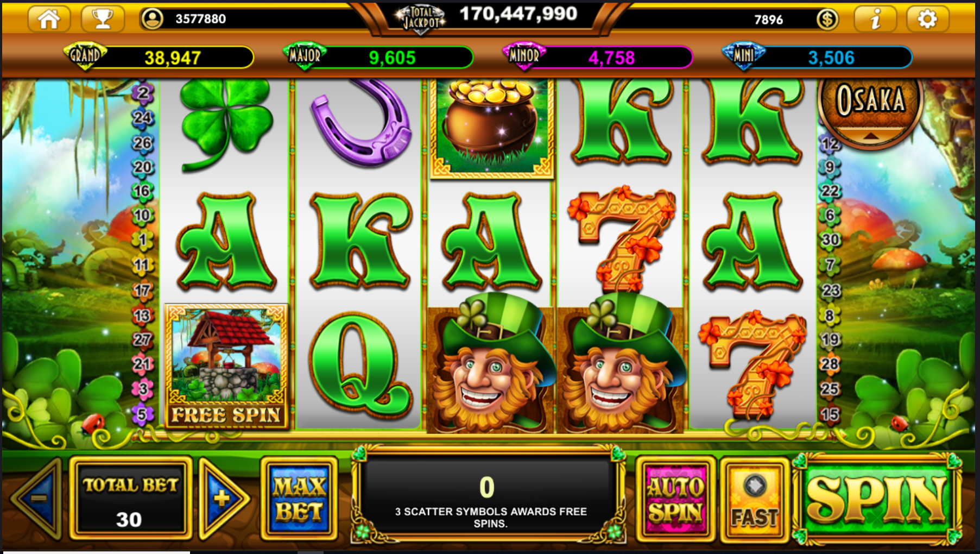980x554 pixels.
Task: Open the info paytable icon
Action: pos(875,20)
